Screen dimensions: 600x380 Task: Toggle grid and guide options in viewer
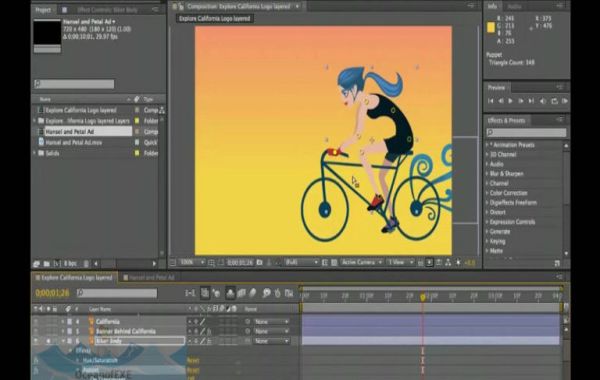coord(211,263)
